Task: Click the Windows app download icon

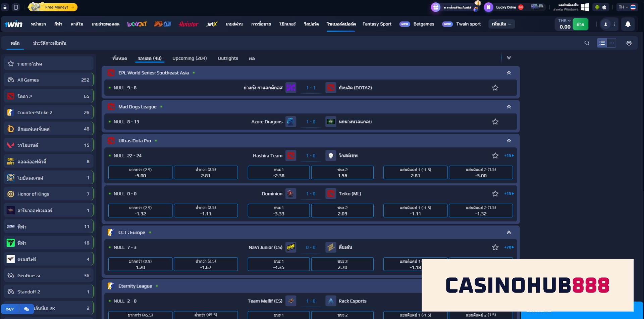Action: coord(585,7)
